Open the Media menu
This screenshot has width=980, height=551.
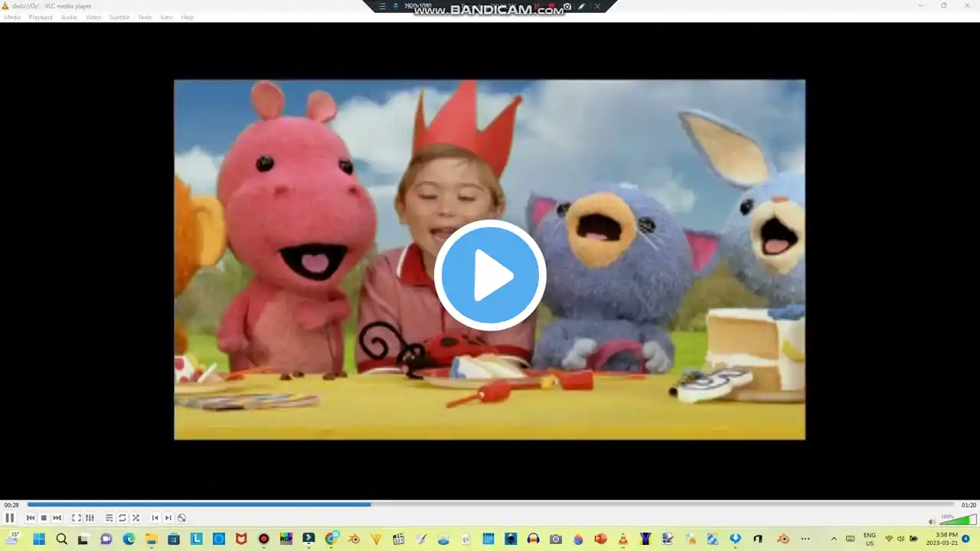coord(13,17)
